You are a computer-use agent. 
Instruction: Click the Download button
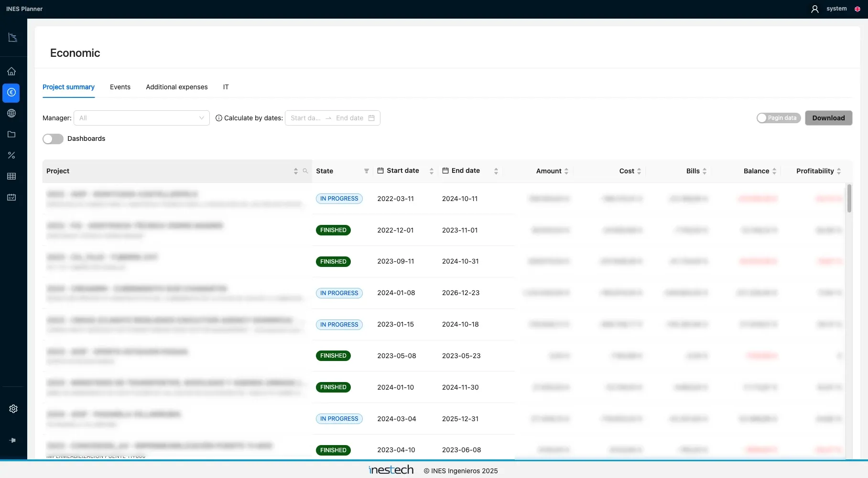pos(828,118)
